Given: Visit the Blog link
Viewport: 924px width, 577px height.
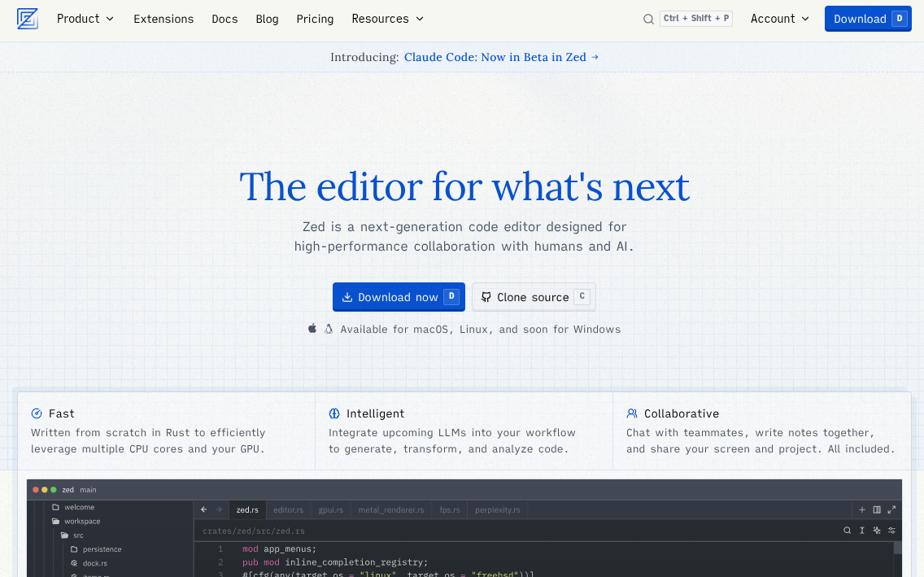Looking at the screenshot, I should (267, 19).
